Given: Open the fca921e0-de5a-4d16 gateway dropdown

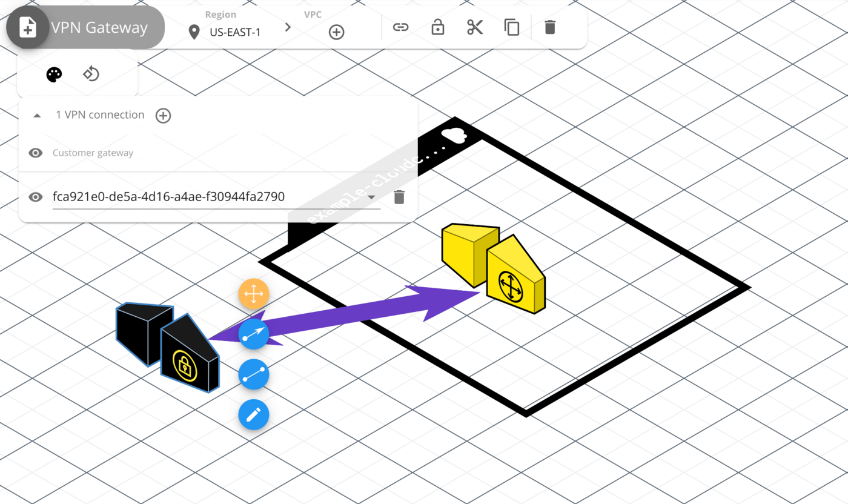Looking at the screenshot, I should point(216,197).
